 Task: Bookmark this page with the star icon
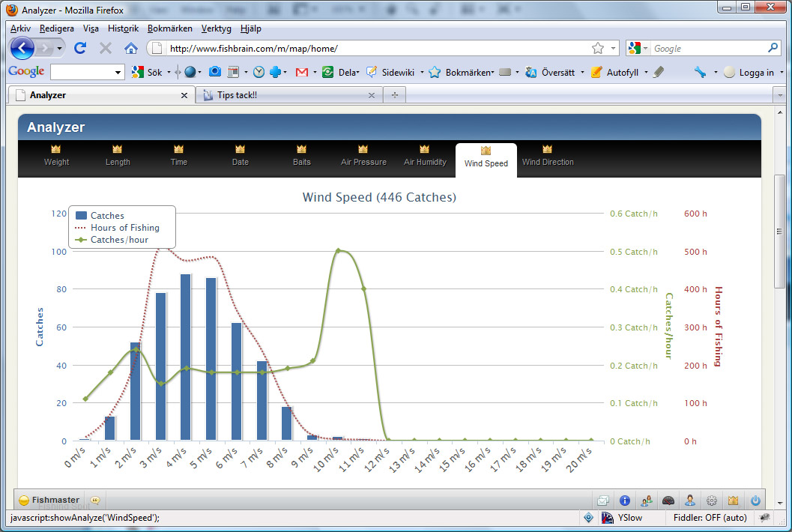(x=597, y=48)
